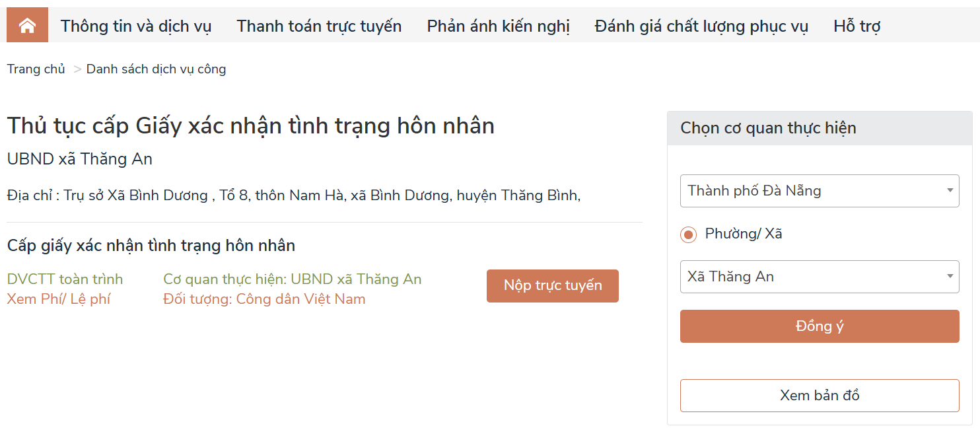Expand the Thành phố Đà Nẵng dropdown
Image resolution: width=980 pixels, height=428 pixels.
pos(819,191)
